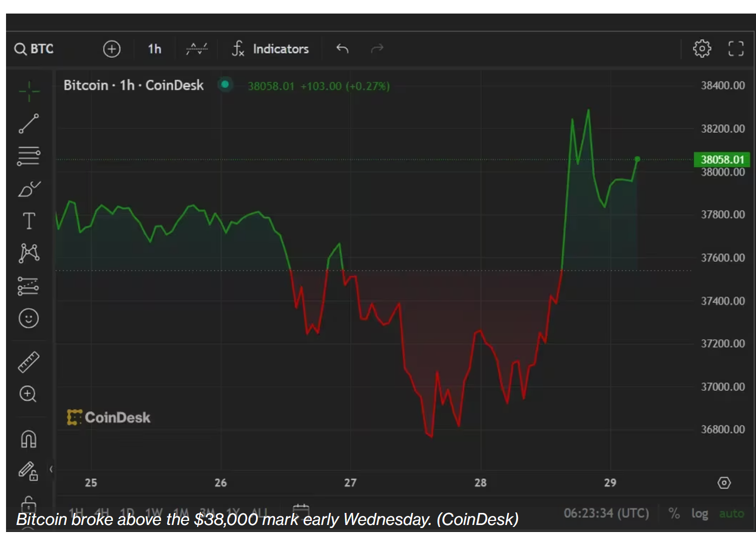Toggle percent scale mode
Image resolution: width=756 pixels, height=535 pixels.
(x=674, y=513)
